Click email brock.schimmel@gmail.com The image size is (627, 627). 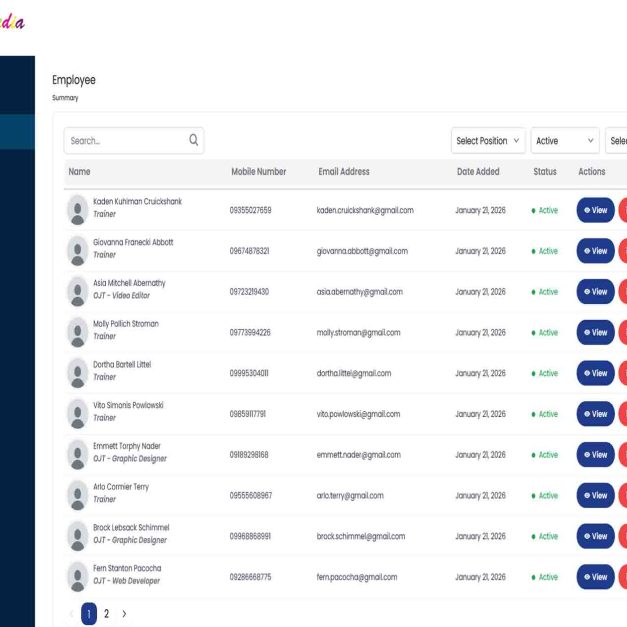coord(361,537)
